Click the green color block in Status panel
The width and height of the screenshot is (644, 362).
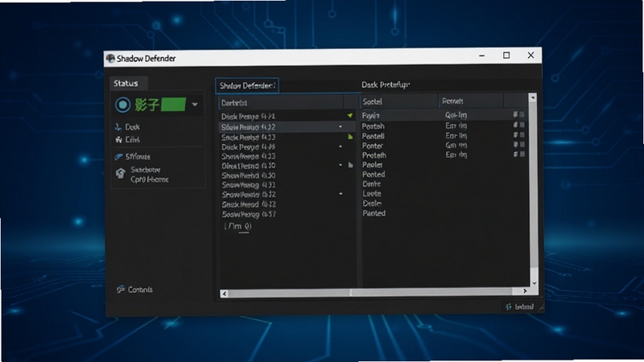pyautogui.click(x=173, y=105)
